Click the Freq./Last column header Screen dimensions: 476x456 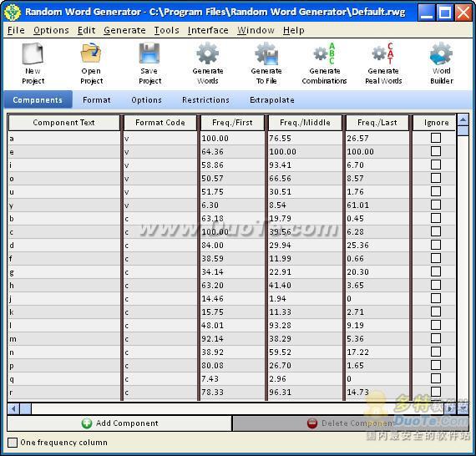coord(377,123)
